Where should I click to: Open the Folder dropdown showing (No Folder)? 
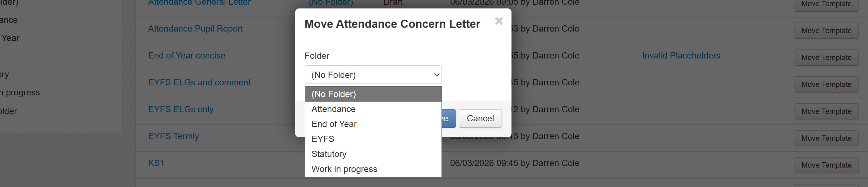click(x=373, y=75)
